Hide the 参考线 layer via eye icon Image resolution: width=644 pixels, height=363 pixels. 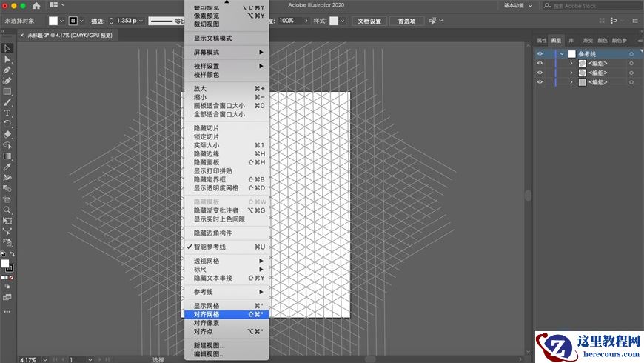click(540, 54)
